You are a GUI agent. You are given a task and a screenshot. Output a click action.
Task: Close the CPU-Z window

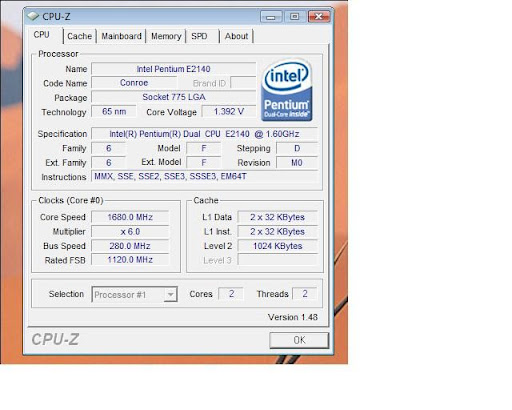coord(319,17)
